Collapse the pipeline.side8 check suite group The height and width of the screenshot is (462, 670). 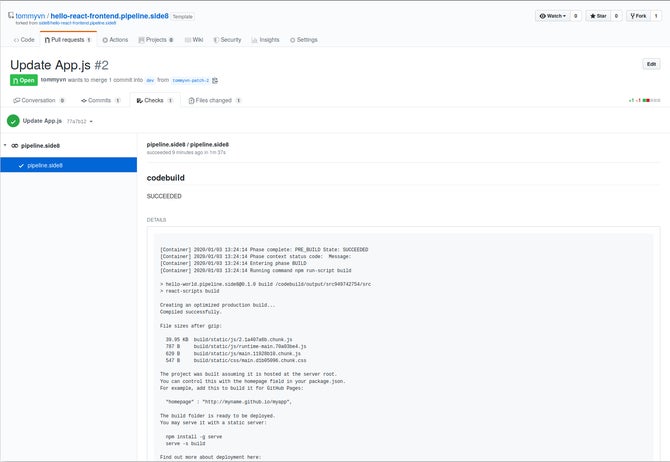[x=5, y=145]
